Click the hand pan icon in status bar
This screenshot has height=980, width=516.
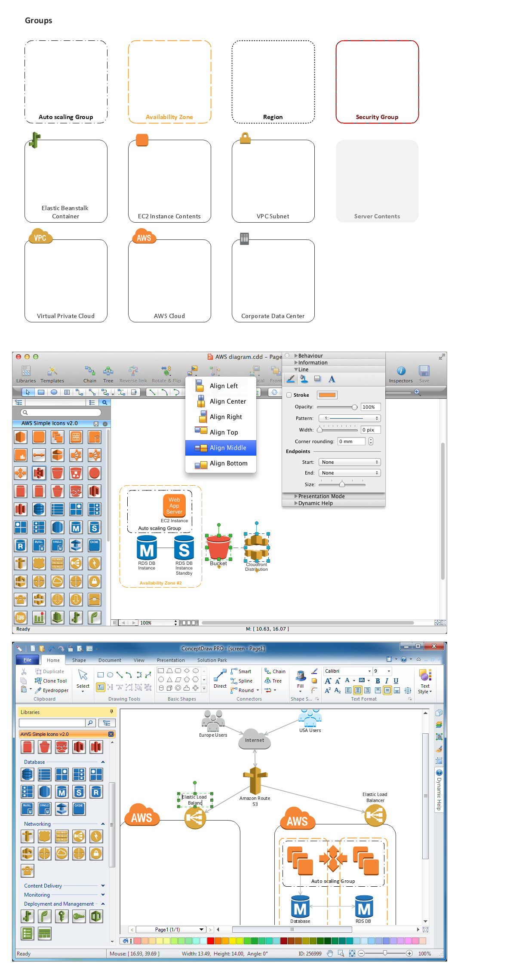[330, 953]
